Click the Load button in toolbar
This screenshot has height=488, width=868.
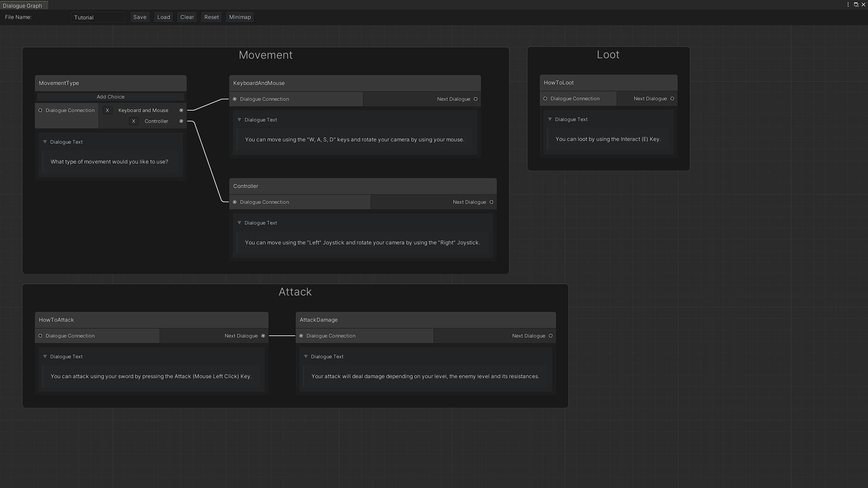click(x=163, y=17)
